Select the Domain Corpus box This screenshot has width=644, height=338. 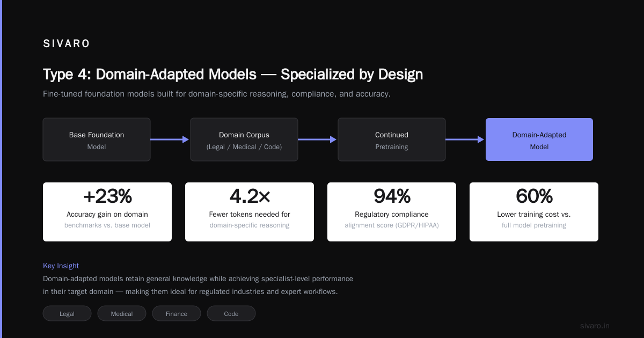tap(244, 139)
